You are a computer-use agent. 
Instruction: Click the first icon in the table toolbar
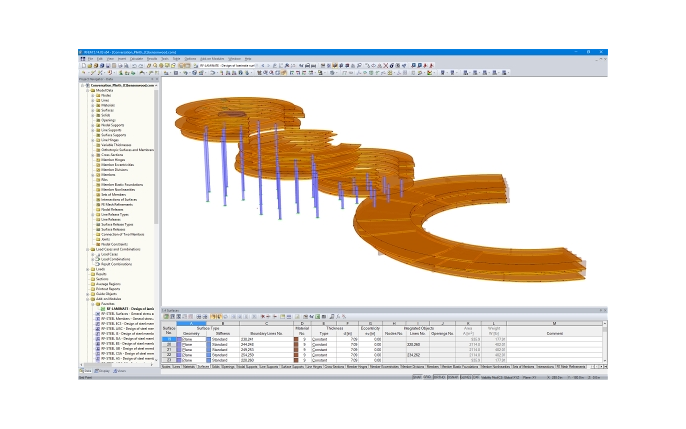(166, 316)
